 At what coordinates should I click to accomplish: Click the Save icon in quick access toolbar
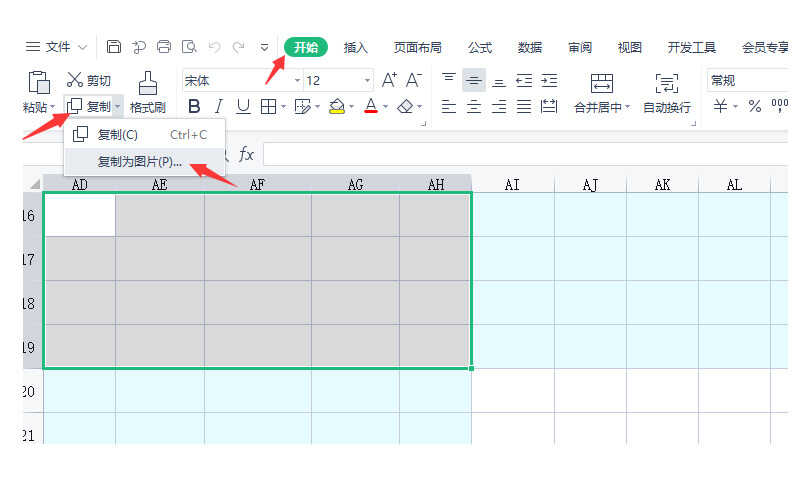pyautogui.click(x=114, y=47)
